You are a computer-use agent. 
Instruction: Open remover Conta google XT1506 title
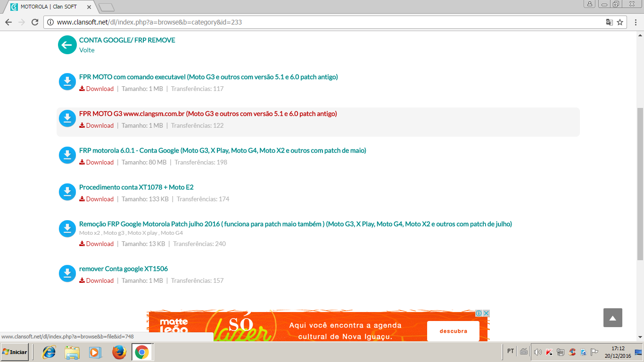(x=124, y=269)
